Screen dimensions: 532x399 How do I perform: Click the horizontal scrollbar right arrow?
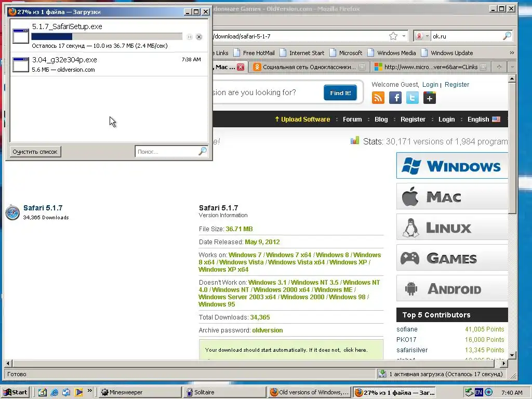pos(504,363)
